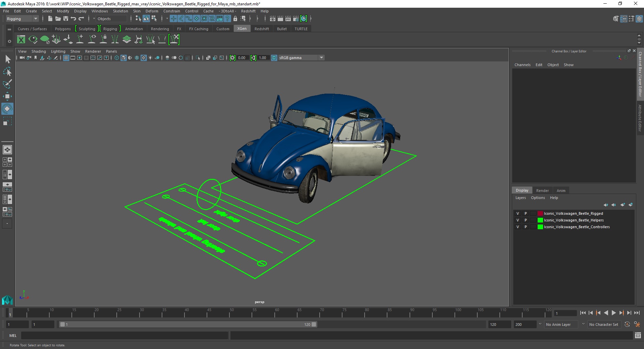
Task: Step forward to the next key
Action: pyautogui.click(x=621, y=313)
